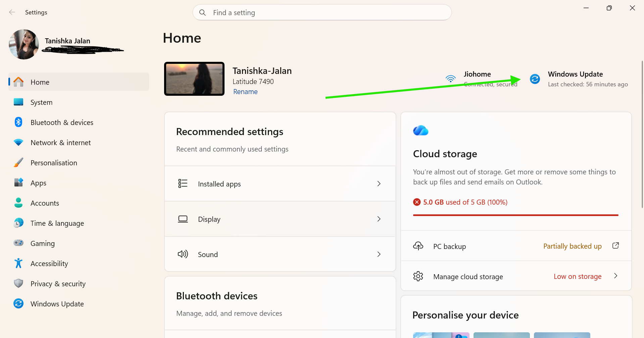
Task: Click Low on storage label
Action: (x=578, y=277)
